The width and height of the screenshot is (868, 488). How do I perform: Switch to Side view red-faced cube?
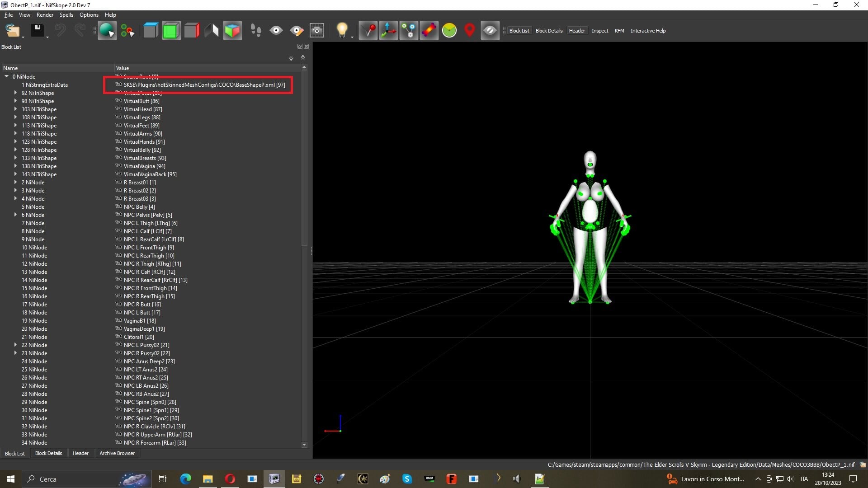click(x=191, y=31)
